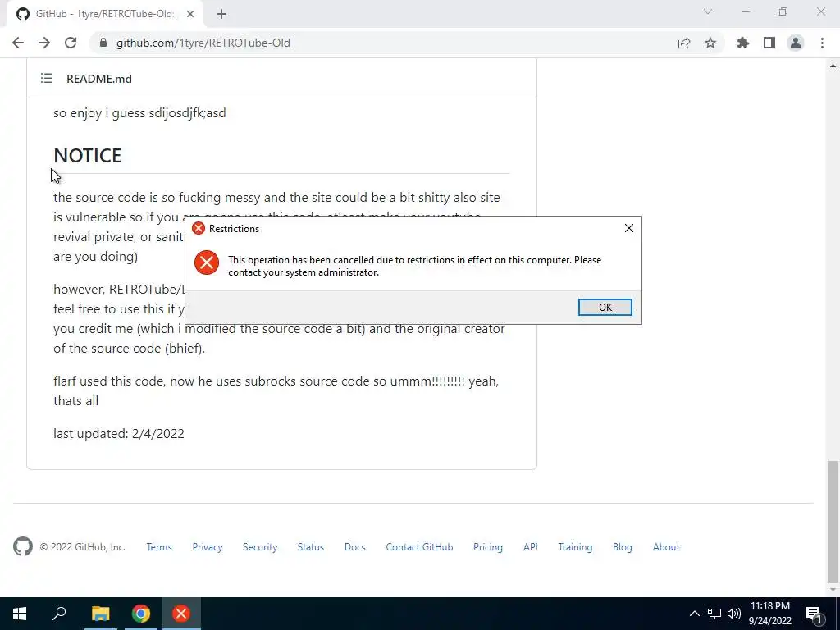Open Chrome three-dot menu
The image size is (840, 630).
click(x=822, y=43)
